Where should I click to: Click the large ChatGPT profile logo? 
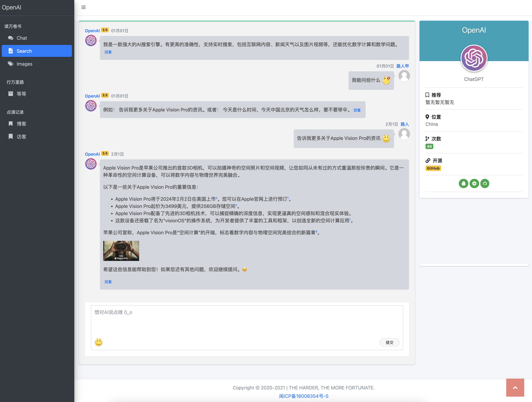pos(474,58)
